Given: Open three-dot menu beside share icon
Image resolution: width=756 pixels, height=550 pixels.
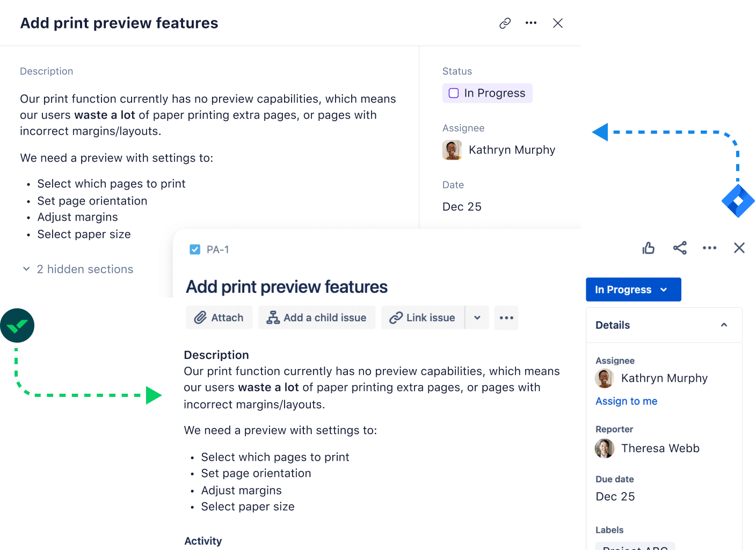Looking at the screenshot, I should point(709,248).
